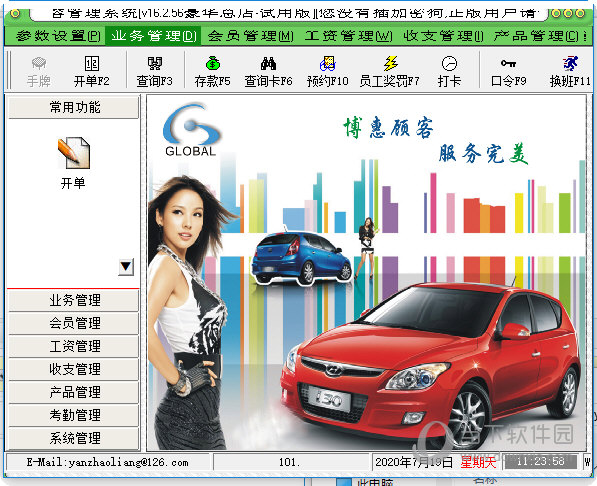Click the 2020年7月19日 date in status bar
The width and height of the screenshot is (597, 486).
coord(414,462)
